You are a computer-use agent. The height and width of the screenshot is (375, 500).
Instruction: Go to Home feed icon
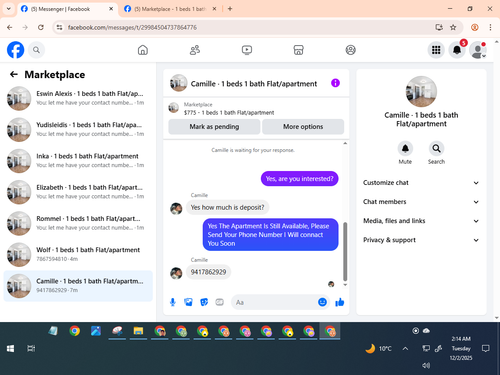143,50
